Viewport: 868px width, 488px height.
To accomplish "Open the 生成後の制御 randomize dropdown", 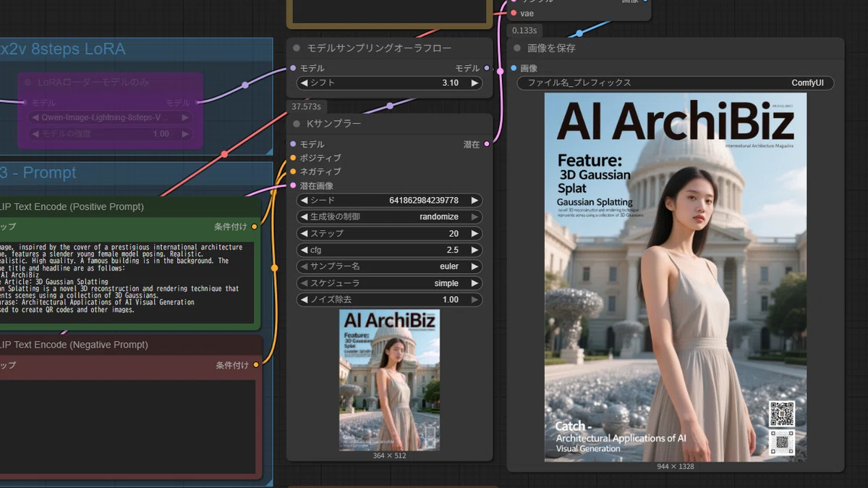I will pos(389,216).
